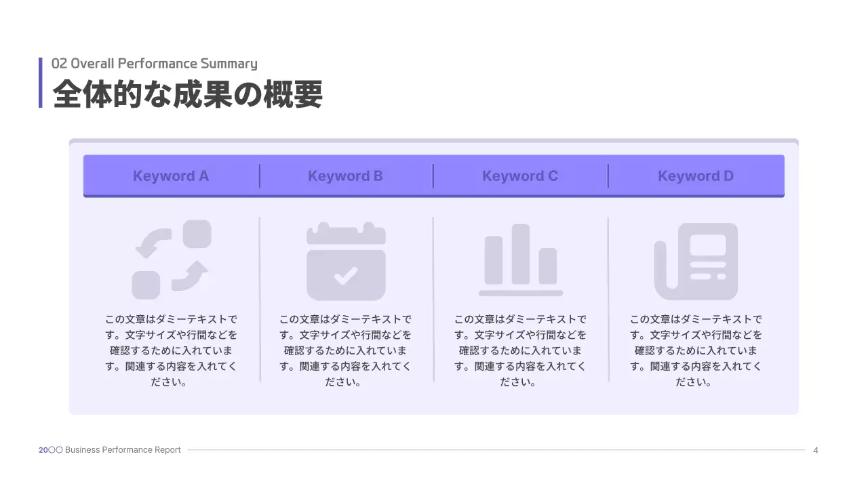868x488 pixels.
Task: Select the purple accent bar beside the title
Action: [x=41, y=83]
